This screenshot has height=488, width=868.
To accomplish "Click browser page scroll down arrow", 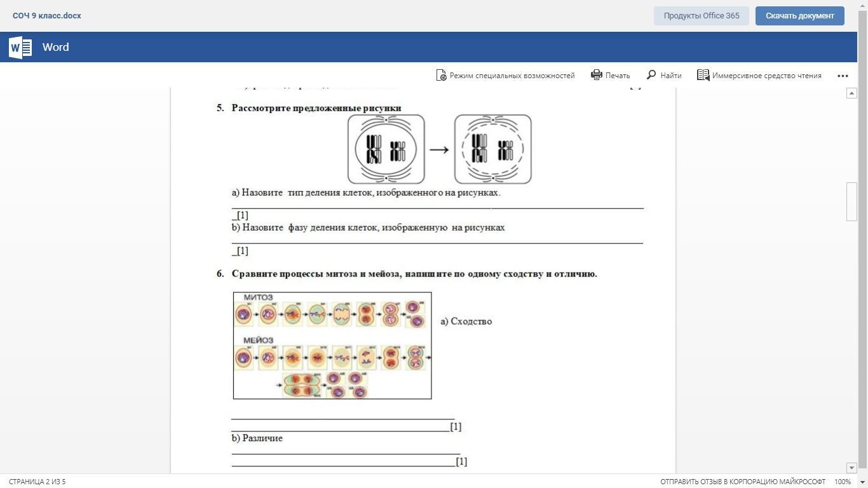I will tap(863, 482).
